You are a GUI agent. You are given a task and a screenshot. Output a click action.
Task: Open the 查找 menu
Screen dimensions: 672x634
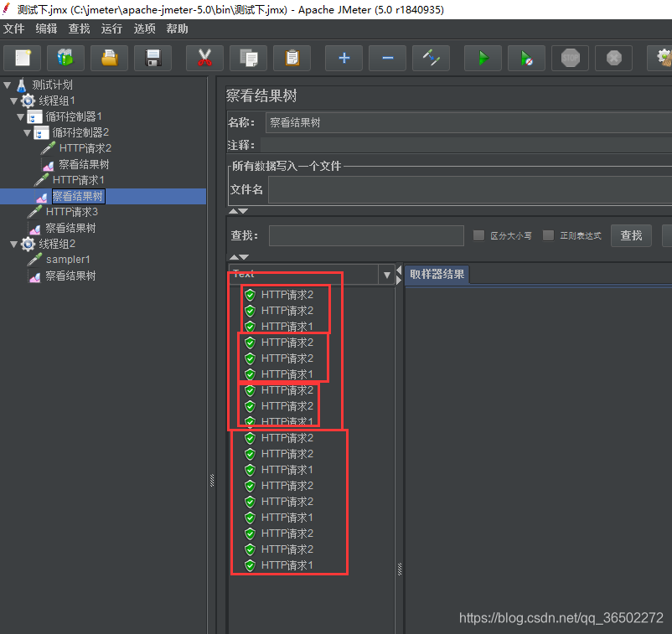(x=80, y=28)
